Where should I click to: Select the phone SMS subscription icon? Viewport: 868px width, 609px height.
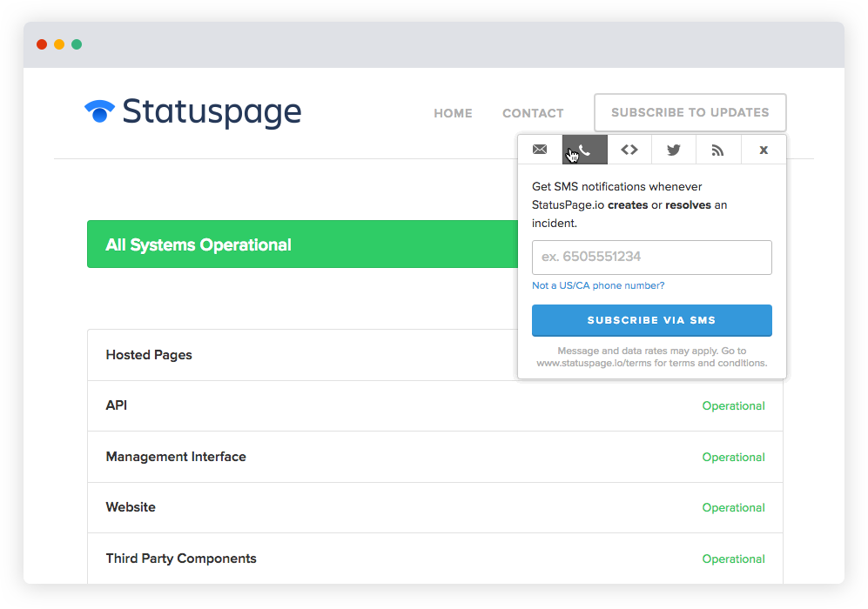[x=584, y=150]
